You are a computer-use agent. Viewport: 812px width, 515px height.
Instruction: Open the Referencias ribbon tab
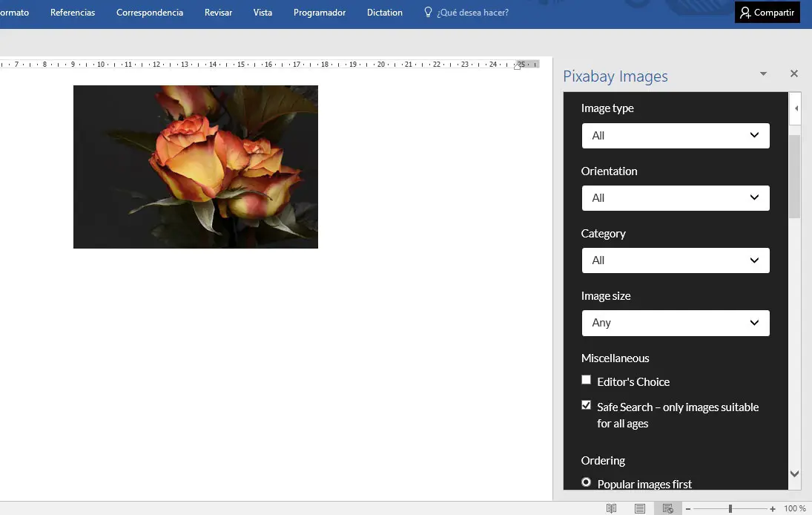click(73, 13)
